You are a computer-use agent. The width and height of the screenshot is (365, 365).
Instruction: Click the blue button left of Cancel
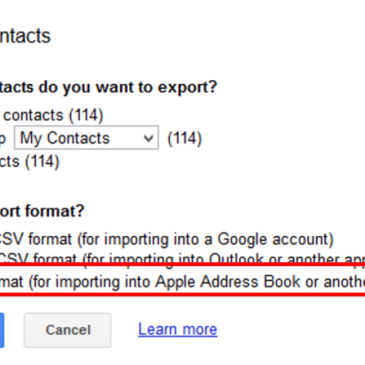pos(2,330)
